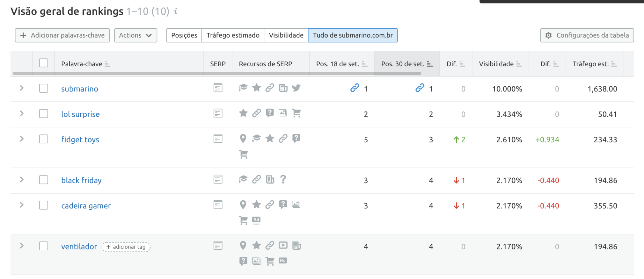
Task: Switch to Visibilidade tab
Action: tap(286, 35)
